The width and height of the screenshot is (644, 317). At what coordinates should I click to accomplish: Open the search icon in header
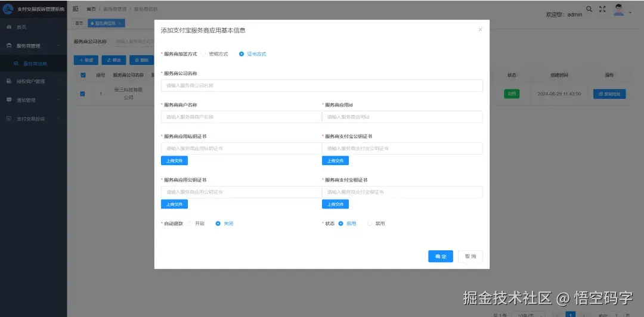(589, 9)
